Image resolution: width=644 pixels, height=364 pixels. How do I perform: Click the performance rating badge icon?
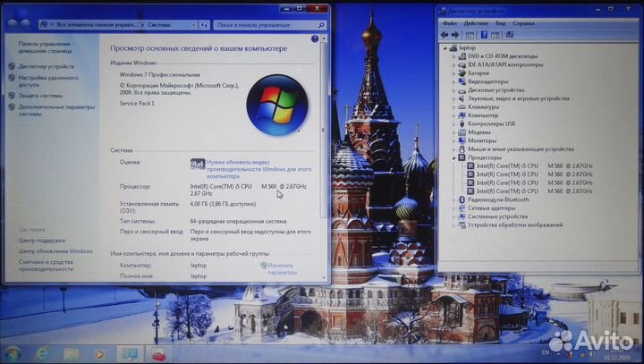click(x=198, y=165)
